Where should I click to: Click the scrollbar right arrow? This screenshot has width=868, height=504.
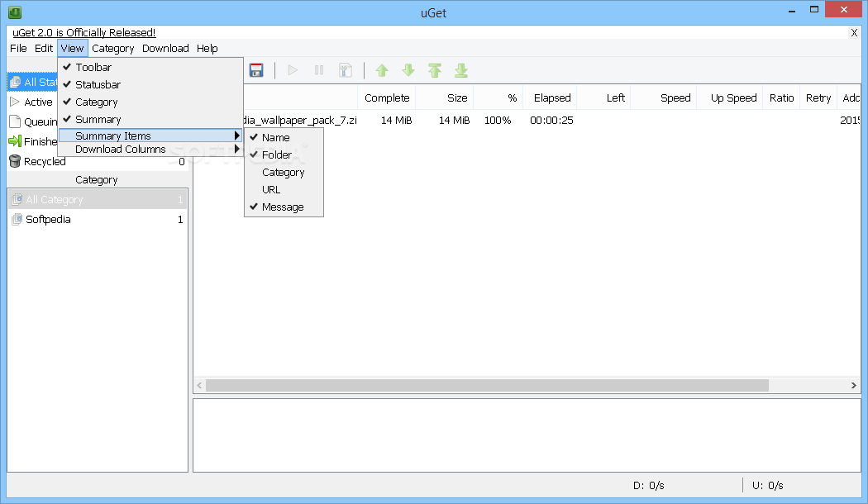coord(854,385)
